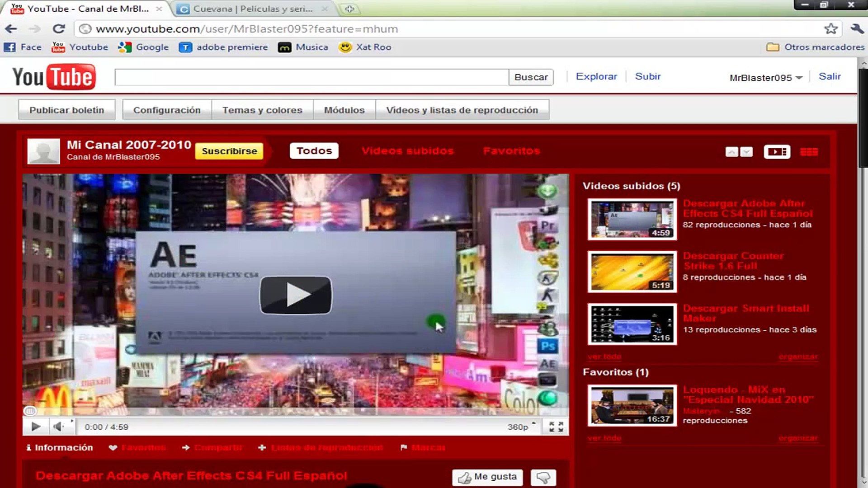Open the adobe premiere bookmark
The width and height of the screenshot is (868, 488).
click(x=223, y=47)
